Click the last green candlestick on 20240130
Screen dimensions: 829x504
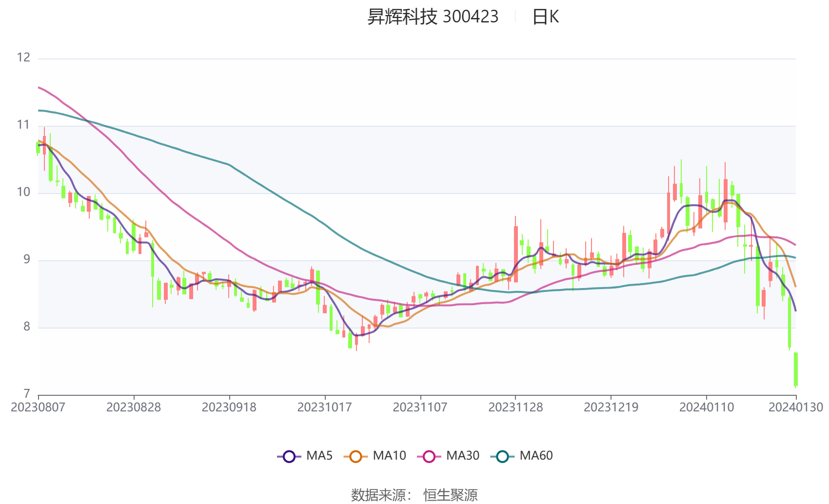(796, 369)
